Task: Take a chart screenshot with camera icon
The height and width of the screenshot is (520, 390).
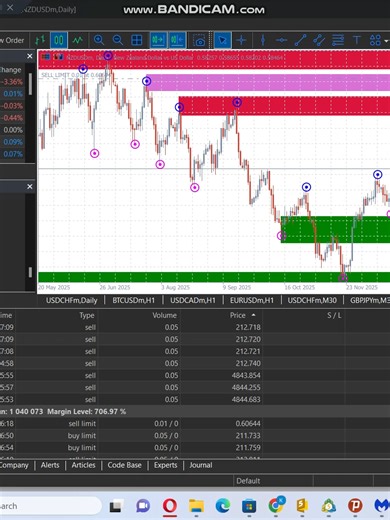Action: (199, 40)
